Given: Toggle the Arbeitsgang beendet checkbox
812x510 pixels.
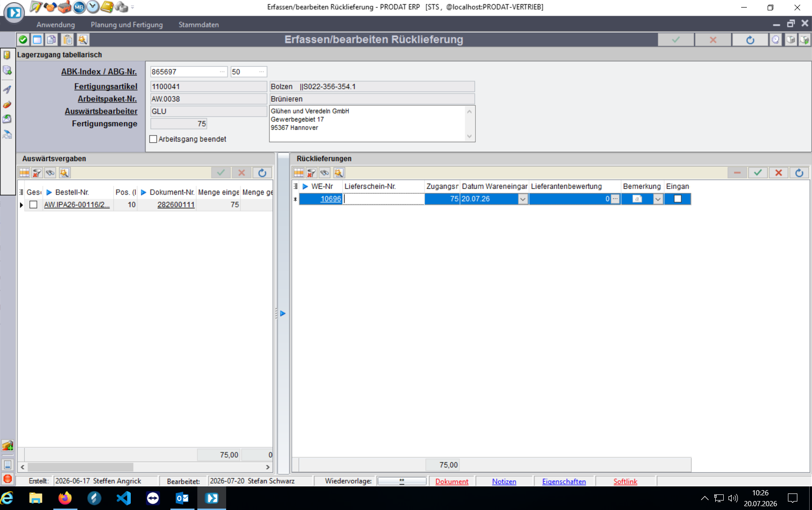Looking at the screenshot, I should (153, 139).
